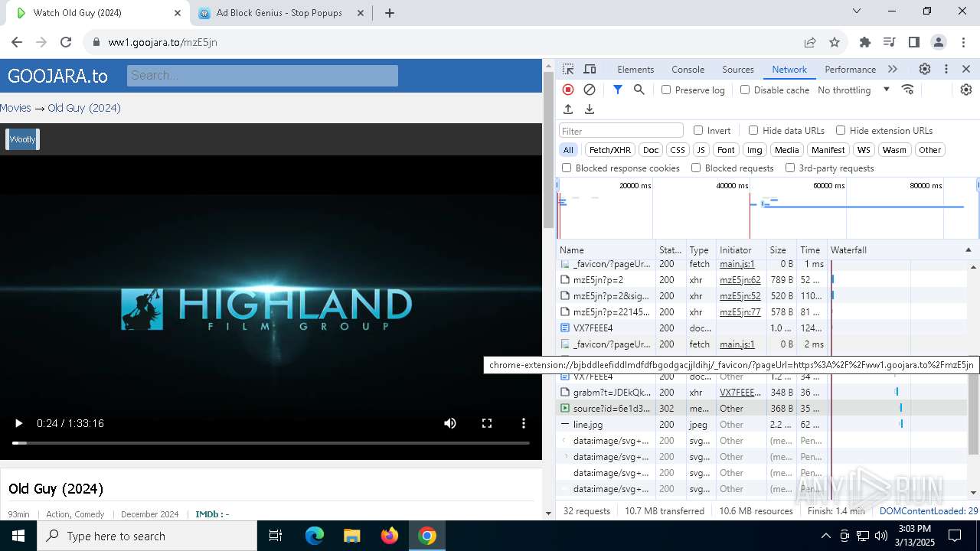Switch to Performance tab
Screen dimensions: 980x551
point(850,69)
